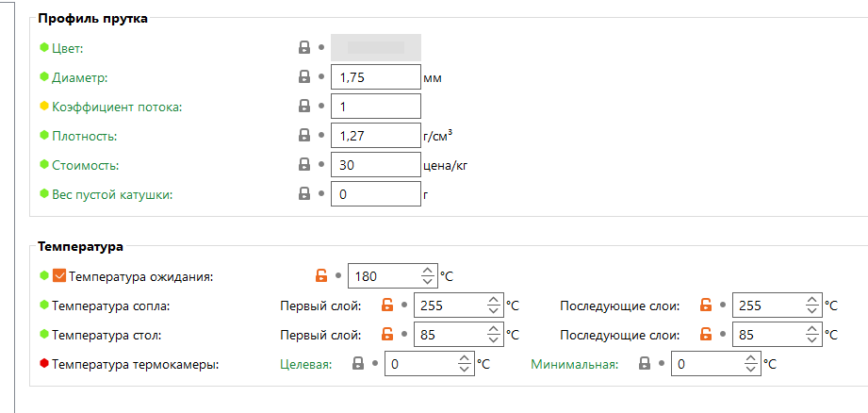Screen dimensions: 868x413
Task: Decrease chamber Минимальная temperature with down arrow
Action: click(749, 369)
